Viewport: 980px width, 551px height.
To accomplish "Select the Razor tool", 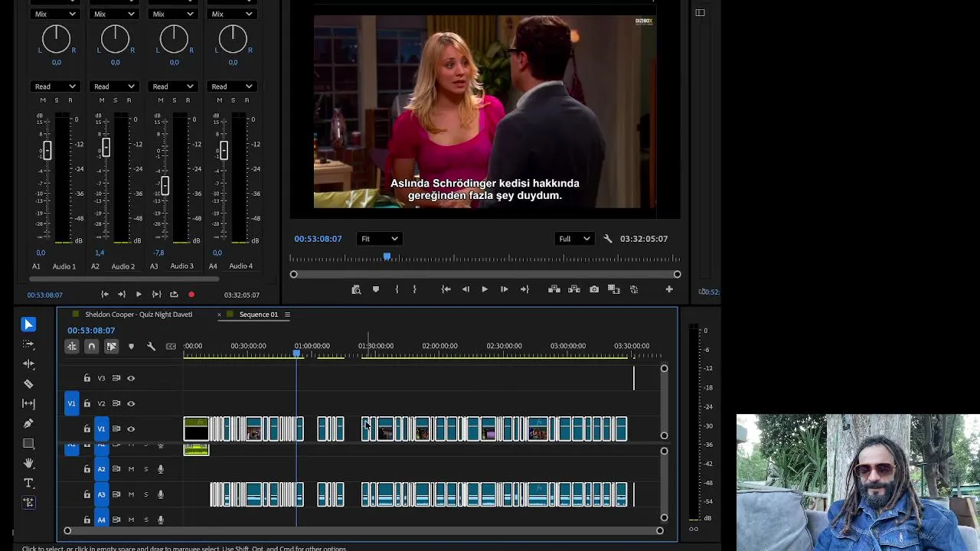I will coord(28,383).
